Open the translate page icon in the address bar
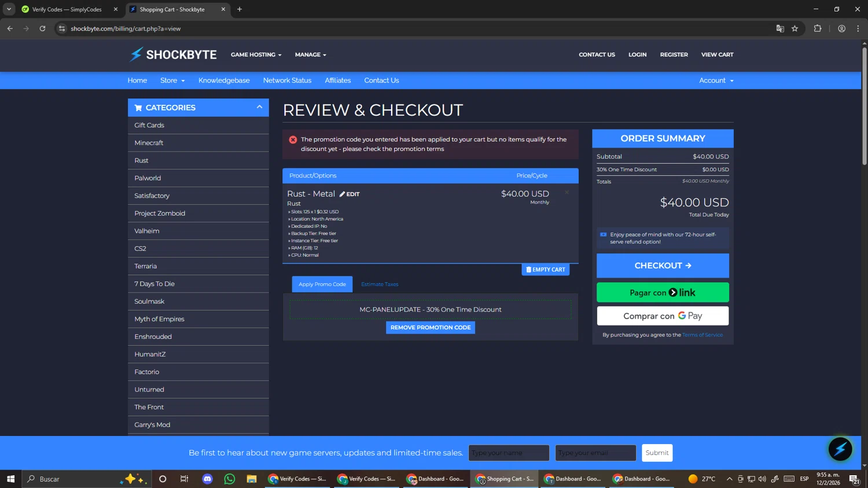 (780, 28)
